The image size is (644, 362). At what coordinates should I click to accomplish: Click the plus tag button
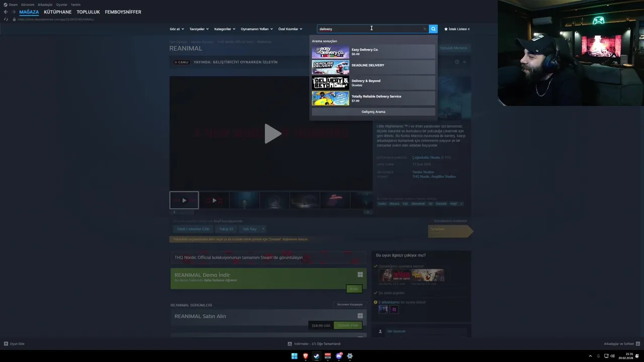(461, 204)
